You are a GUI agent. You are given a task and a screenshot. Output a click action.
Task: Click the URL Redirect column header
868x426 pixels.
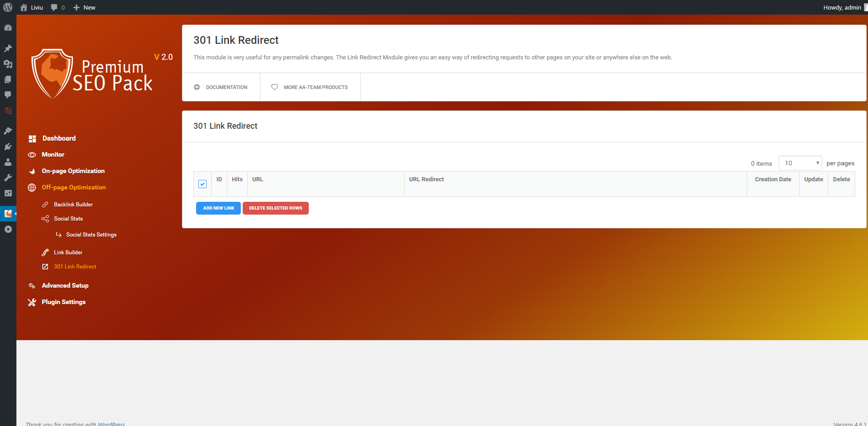point(426,179)
